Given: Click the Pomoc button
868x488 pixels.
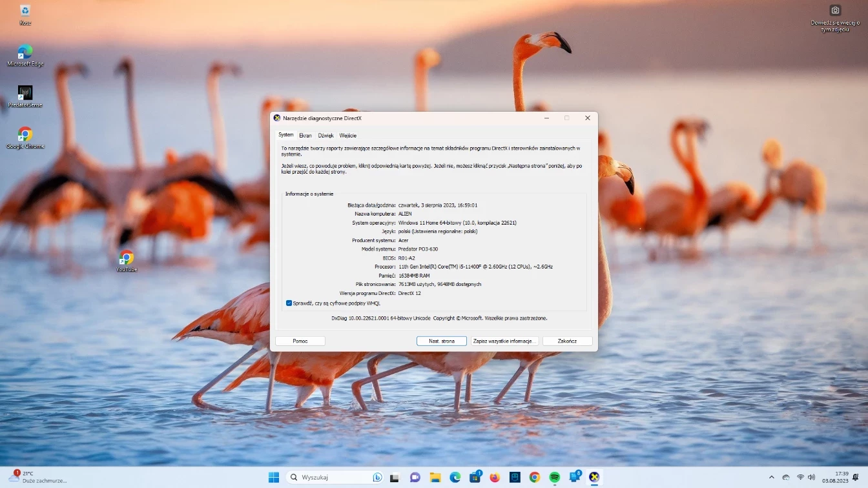Looking at the screenshot, I should [300, 341].
